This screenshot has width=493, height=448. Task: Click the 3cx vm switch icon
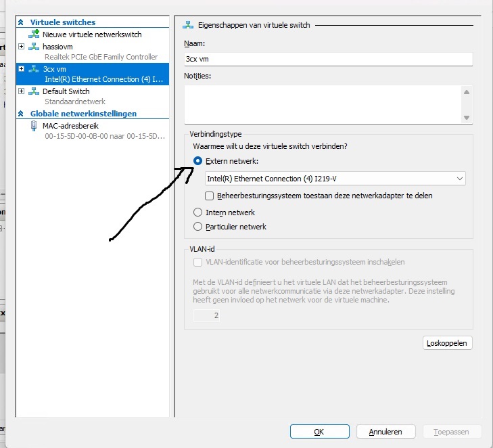point(34,69)
